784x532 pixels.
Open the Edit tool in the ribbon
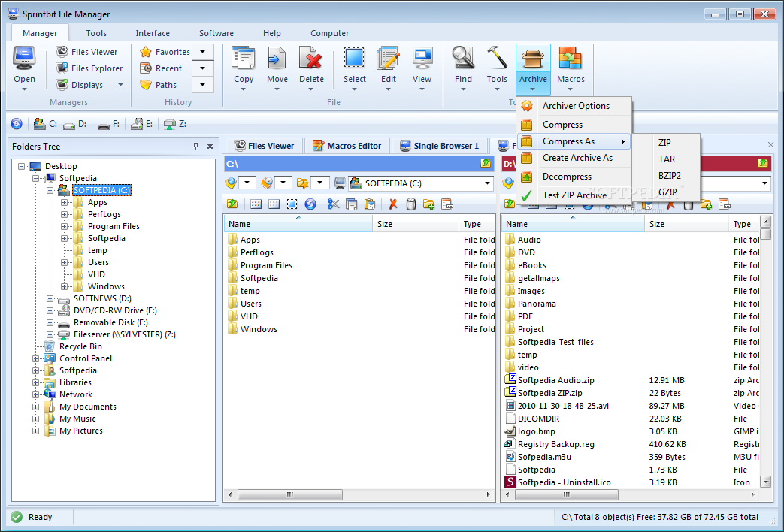[x=389, y=69]
